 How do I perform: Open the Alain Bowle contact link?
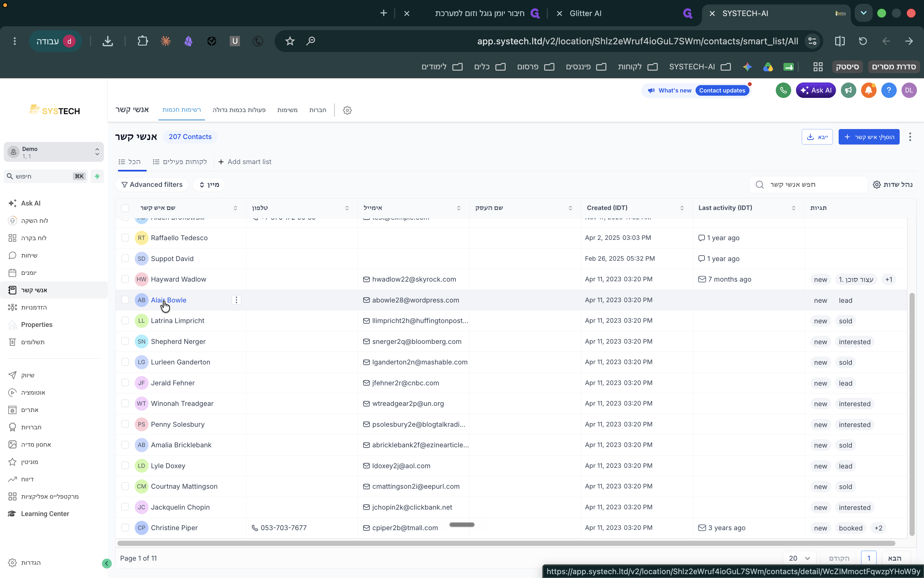(x=168, y=300)
